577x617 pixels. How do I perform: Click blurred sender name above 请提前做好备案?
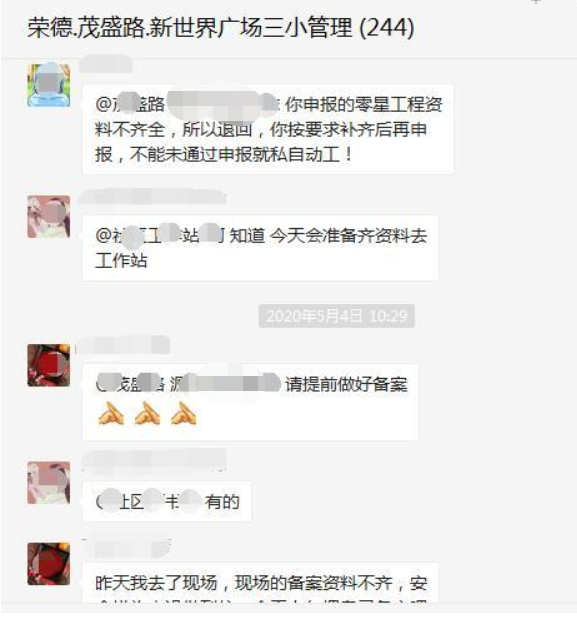click(123, 345)
